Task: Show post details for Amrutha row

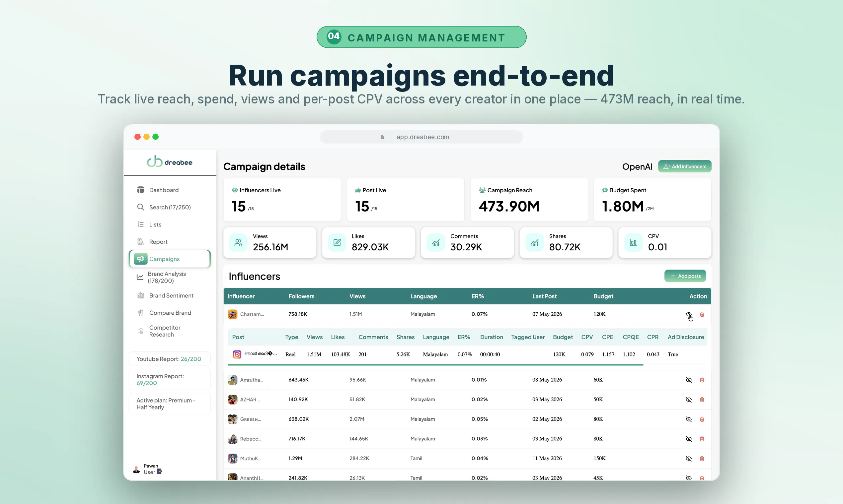Action: click(x=689, y=380)
